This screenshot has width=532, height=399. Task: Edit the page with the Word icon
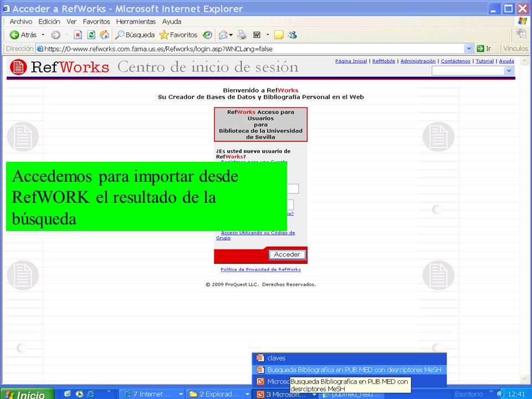click(x=257, y=34)
